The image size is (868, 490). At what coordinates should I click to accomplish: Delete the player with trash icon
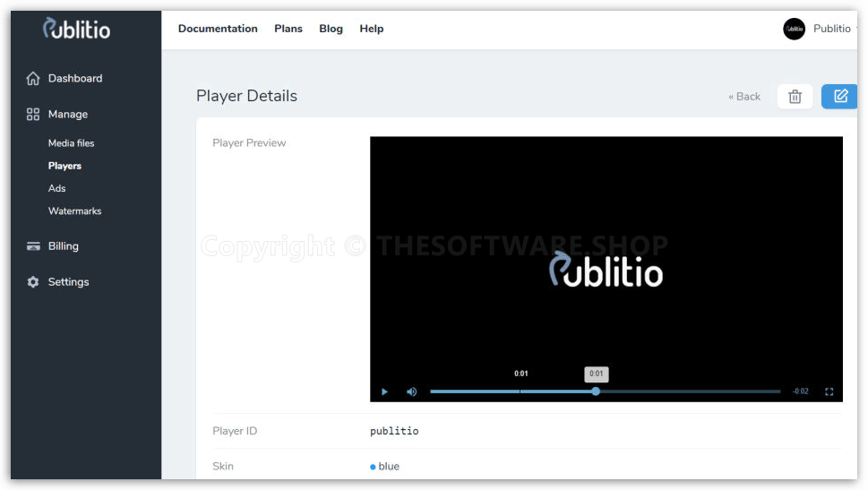click(x=795, y=97)
